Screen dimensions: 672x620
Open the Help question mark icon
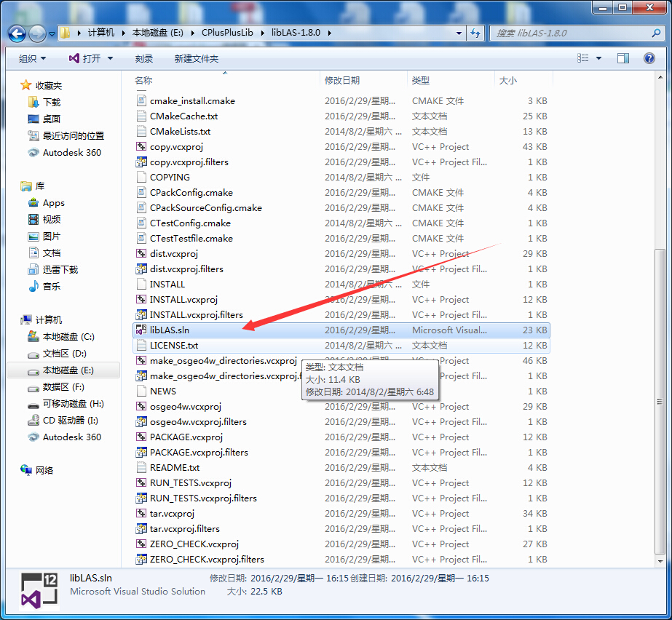coord(649,58)
